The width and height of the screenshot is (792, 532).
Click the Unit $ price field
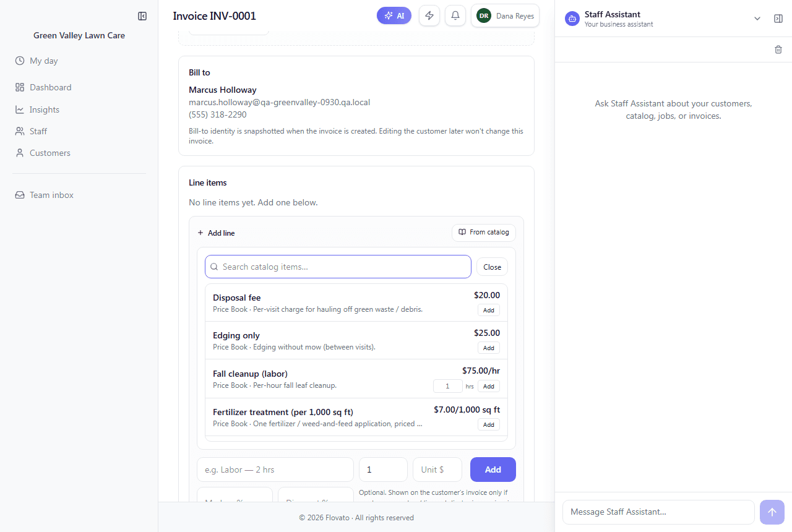(x=437, y=470)
